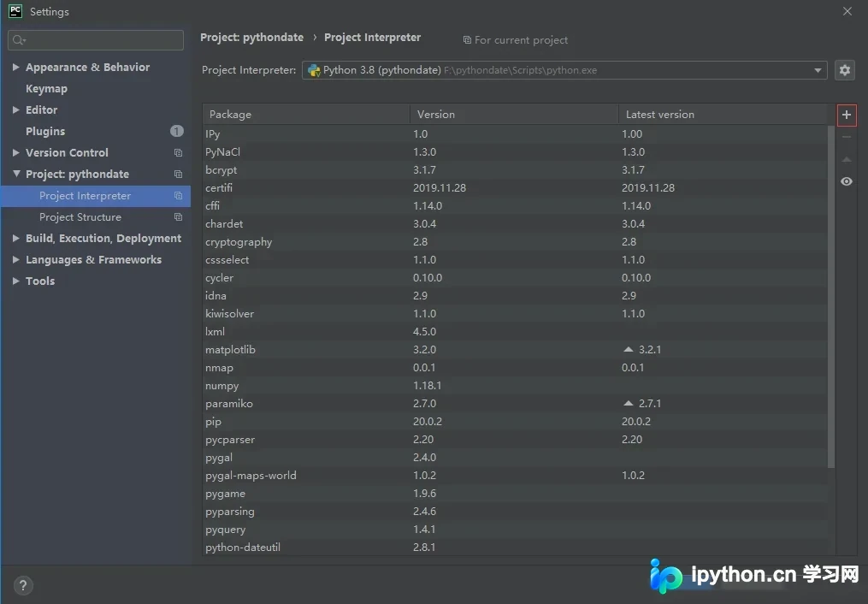Close the Settings dialog
868x604 pixels.
pos(847,11)
